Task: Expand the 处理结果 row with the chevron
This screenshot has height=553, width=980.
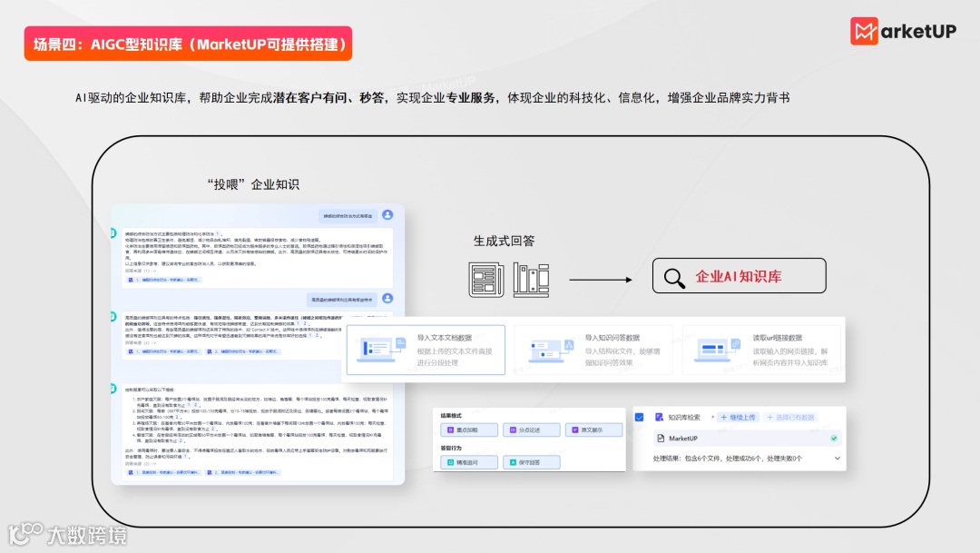Action: click(838, 458)
